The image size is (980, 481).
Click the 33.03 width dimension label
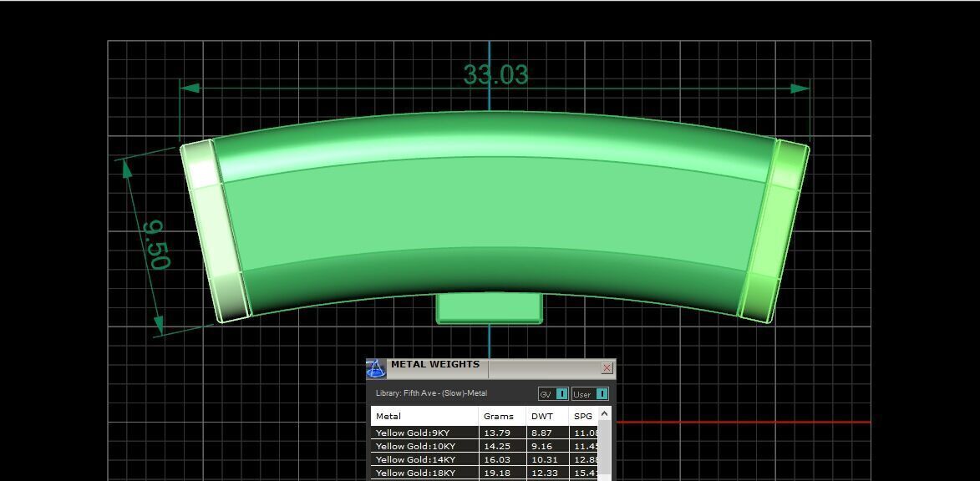[495, 75]
